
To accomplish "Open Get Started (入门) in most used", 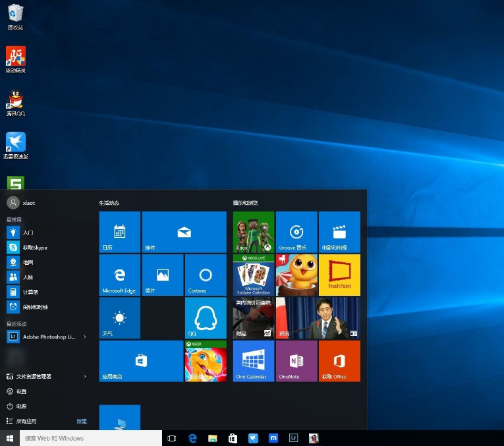I will [47, 233].
